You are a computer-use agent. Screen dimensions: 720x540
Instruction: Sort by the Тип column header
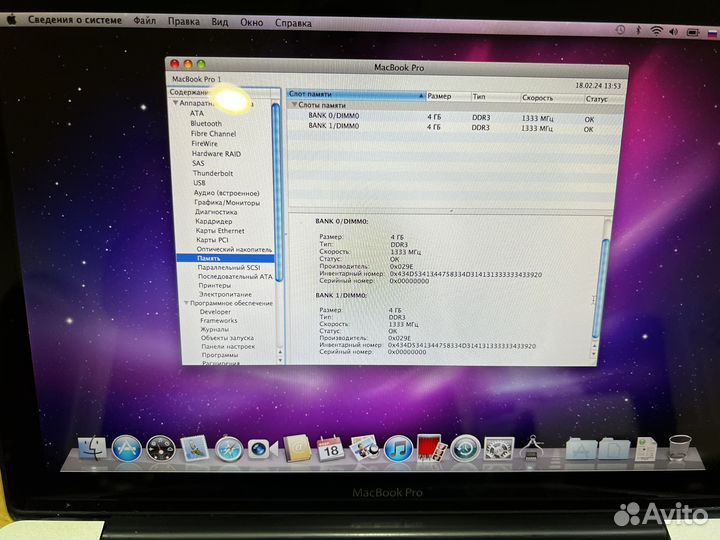click(495, 97)
